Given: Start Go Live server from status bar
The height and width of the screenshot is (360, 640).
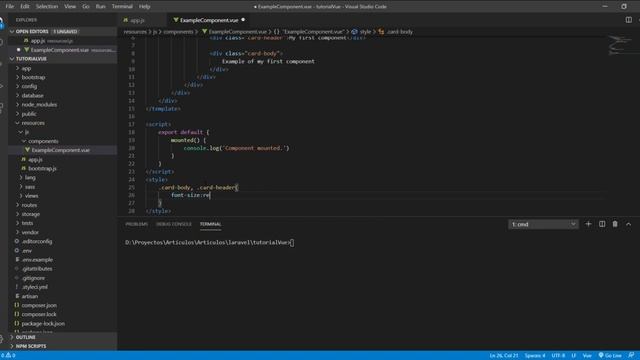Looking at the screenshot, I should click(610, 356).
